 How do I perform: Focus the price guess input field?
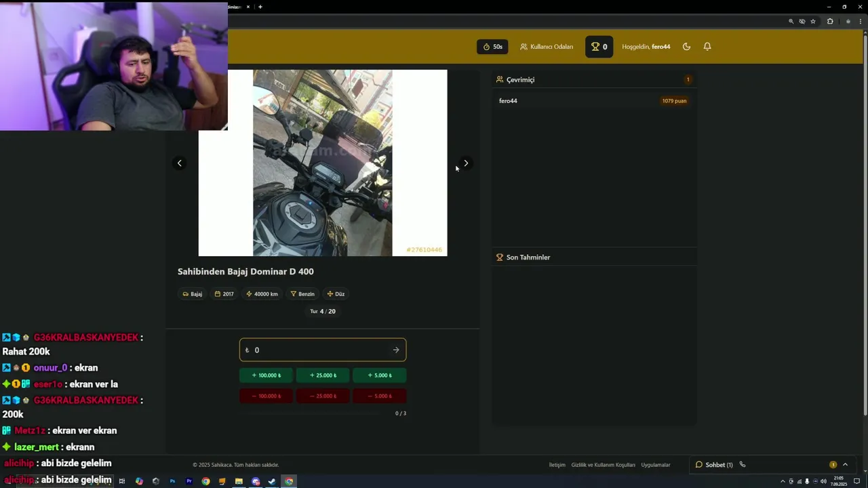coord(323,350)
